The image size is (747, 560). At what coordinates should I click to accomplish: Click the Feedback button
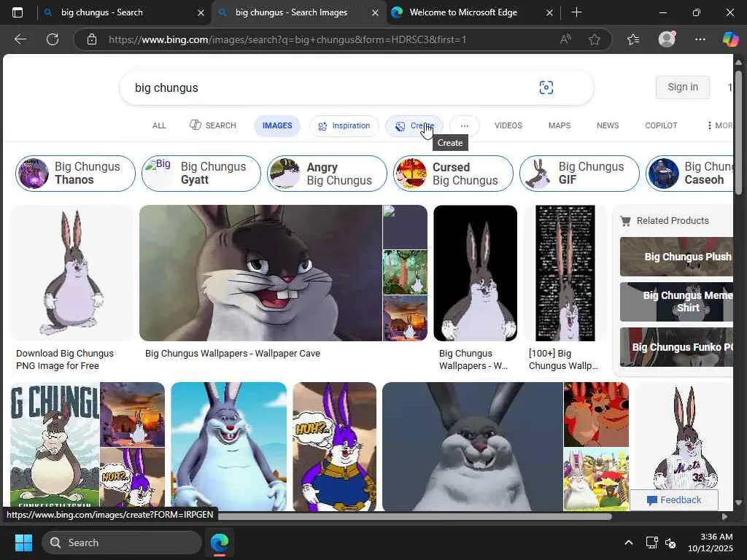(x=673, y=500)
